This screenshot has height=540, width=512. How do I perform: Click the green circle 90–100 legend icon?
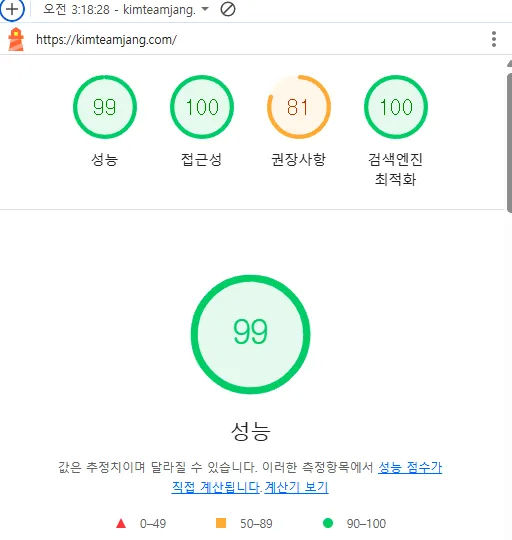(x=328, y=523)
